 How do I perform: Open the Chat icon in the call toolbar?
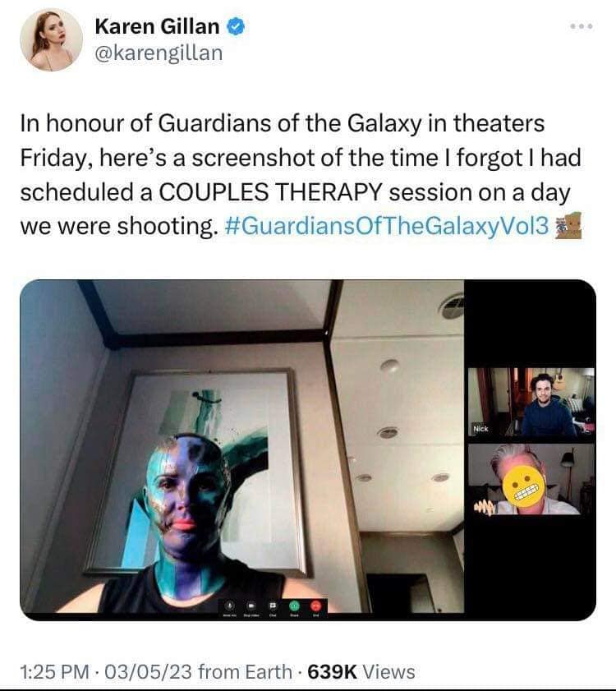click(x=273, y=606)
